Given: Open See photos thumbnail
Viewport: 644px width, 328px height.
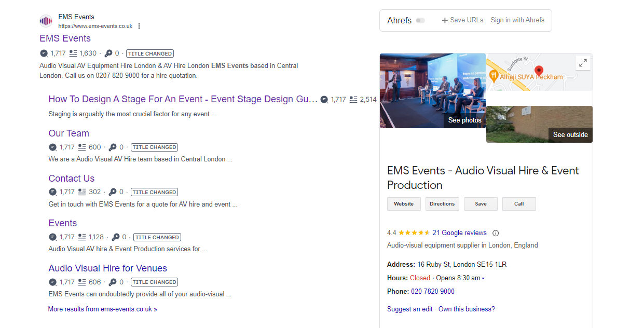Looking at the screenshot, I should [x=433, y=91].
